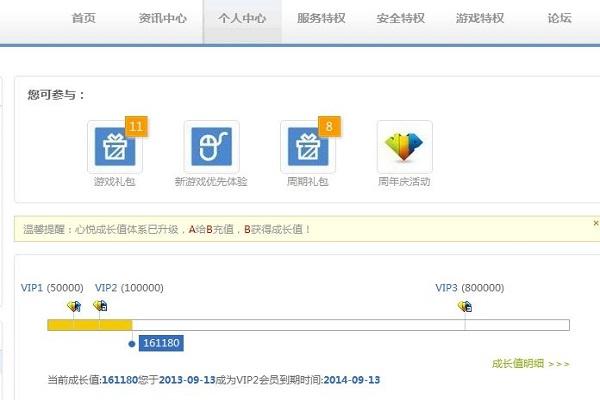This screenshot has width=600, height=400.
Task: Click the 周期礼包 label
Action: tap(308, 181)
